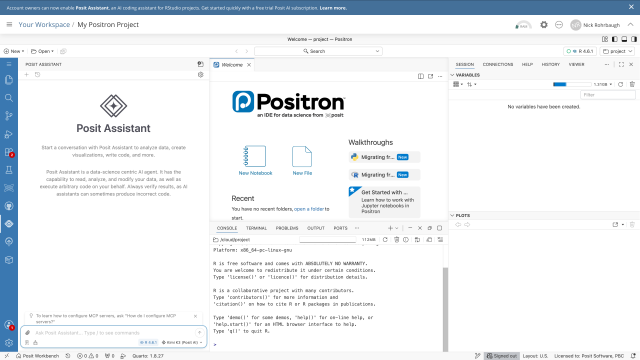The height and width of the screenshot is (360, 640).
Task: Start a new Posit Assistant chat
Action: (27, 75)
